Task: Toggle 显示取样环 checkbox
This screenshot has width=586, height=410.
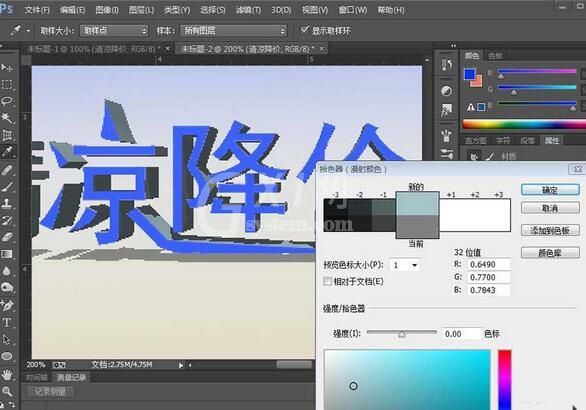Action: tap(305, 30)
